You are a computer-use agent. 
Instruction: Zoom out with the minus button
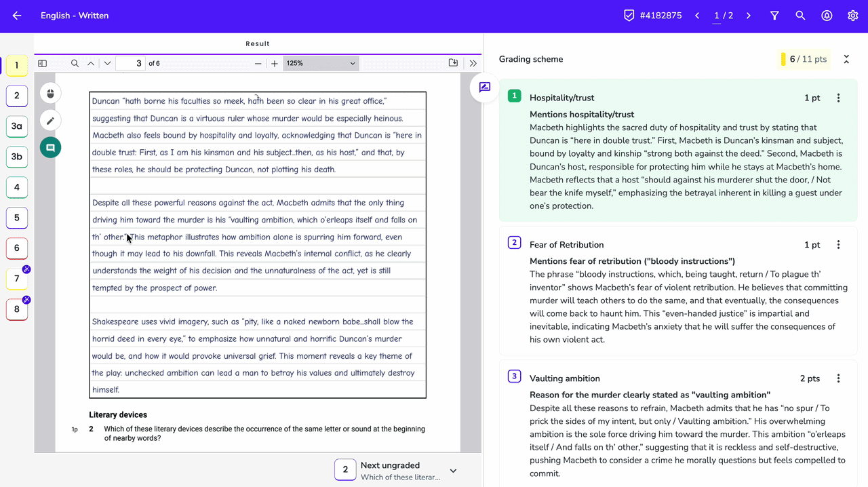(x=258, y=64)
